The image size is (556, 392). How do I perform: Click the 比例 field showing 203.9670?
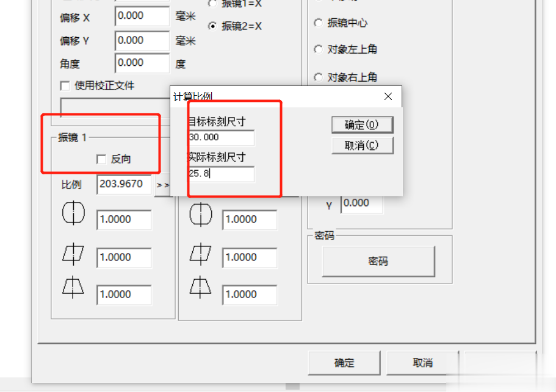tap(124, 184)
